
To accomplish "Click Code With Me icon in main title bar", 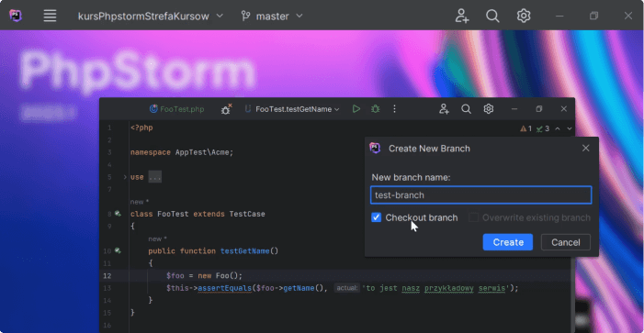I will click(x=462, y=16).
